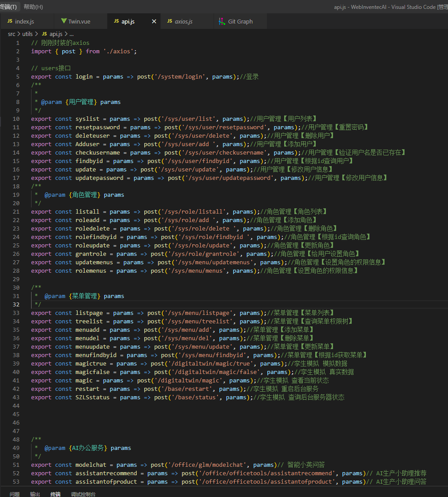
Task: Click the 'magictrue' constant name
Action: [x=91, y=364]
